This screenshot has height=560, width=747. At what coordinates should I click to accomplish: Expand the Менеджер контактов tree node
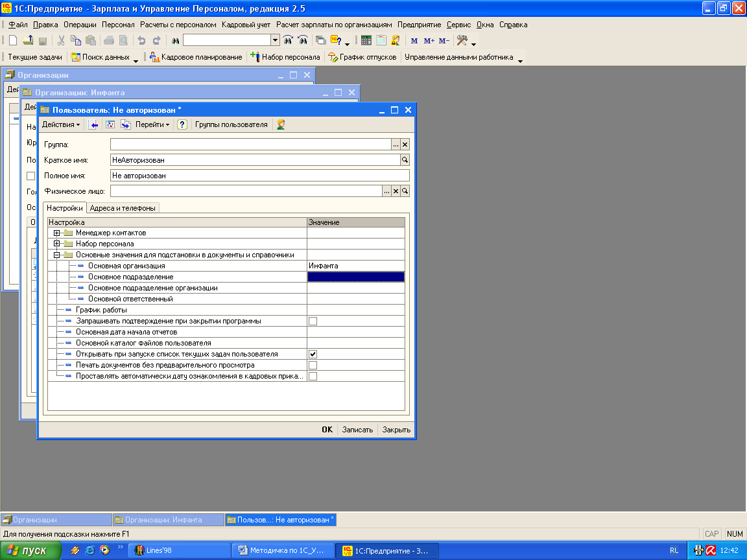point(56,233)
